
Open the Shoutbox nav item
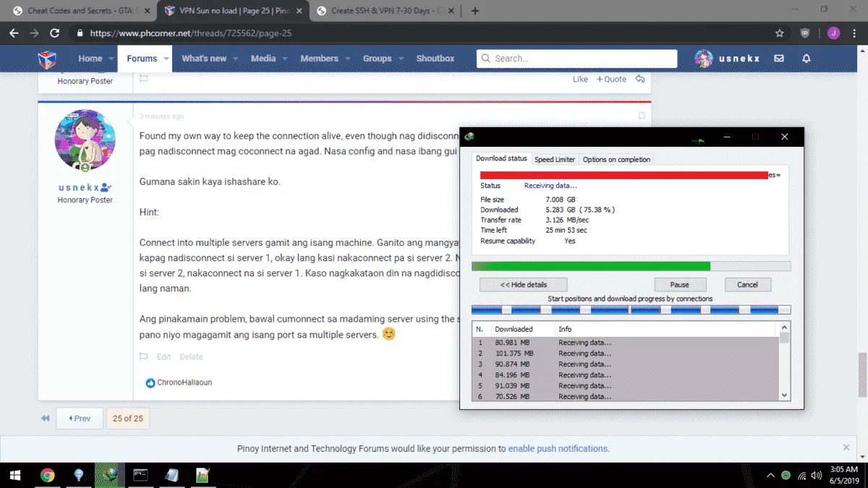435,59
